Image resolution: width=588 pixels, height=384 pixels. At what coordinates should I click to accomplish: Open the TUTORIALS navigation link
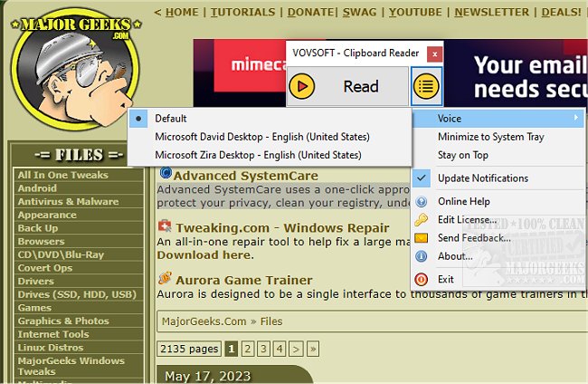[x=243, y=13]
